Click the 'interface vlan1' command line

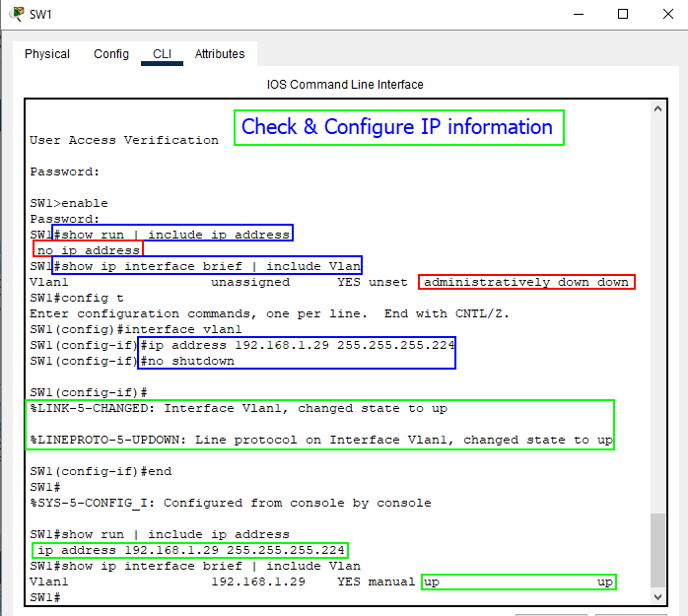pos(136,329)
